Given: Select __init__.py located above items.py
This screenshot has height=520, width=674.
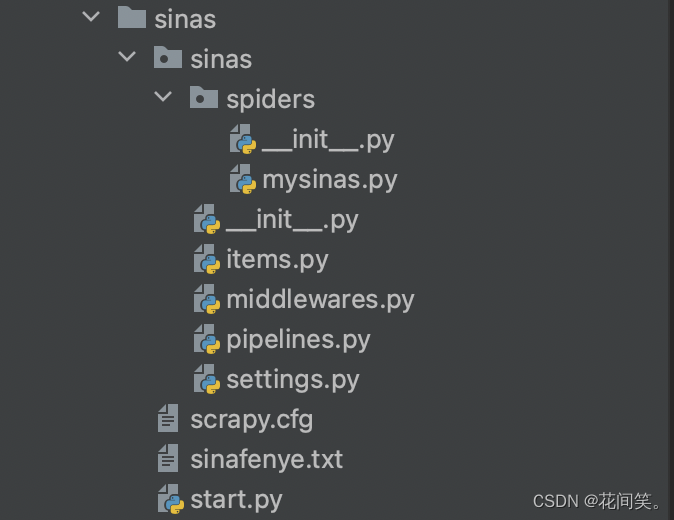Looking at the screenshot, I should coord(292,220).
